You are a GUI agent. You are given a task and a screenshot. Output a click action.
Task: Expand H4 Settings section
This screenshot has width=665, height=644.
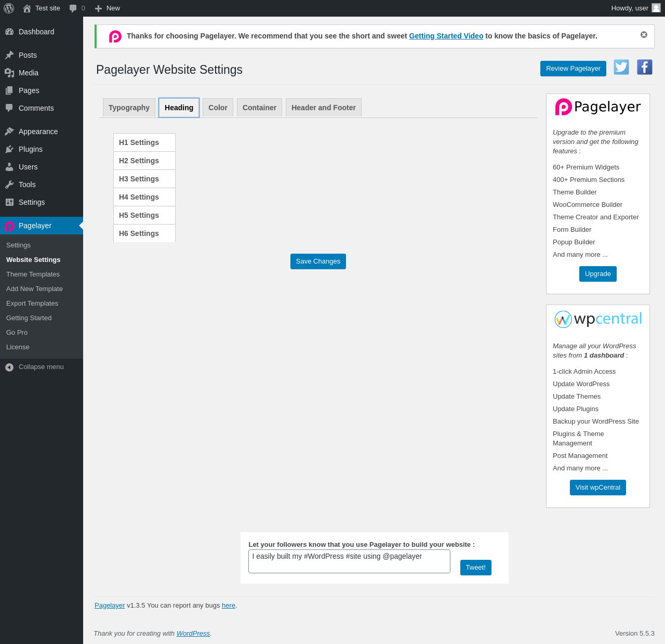pyautogui.click(x=144, y=197)
